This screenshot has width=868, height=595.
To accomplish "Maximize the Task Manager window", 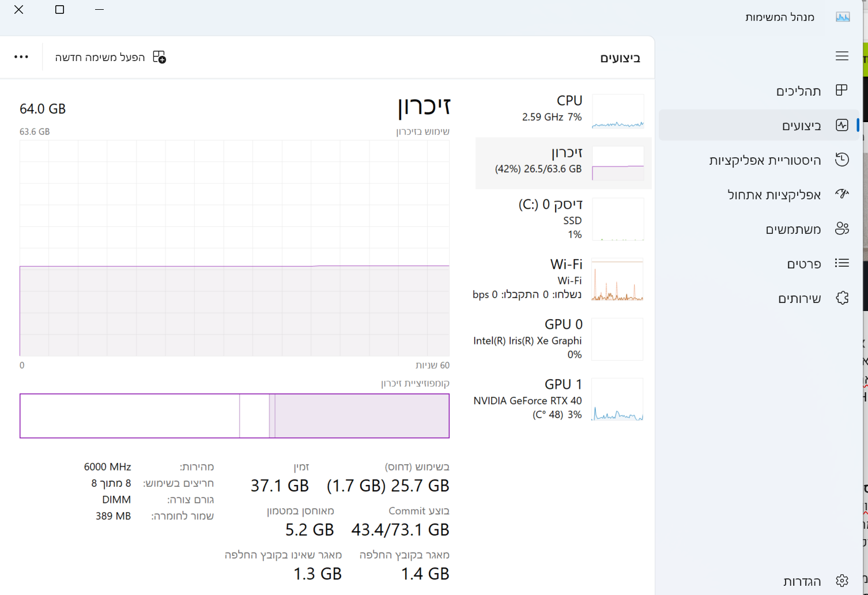I will (59, 10).
